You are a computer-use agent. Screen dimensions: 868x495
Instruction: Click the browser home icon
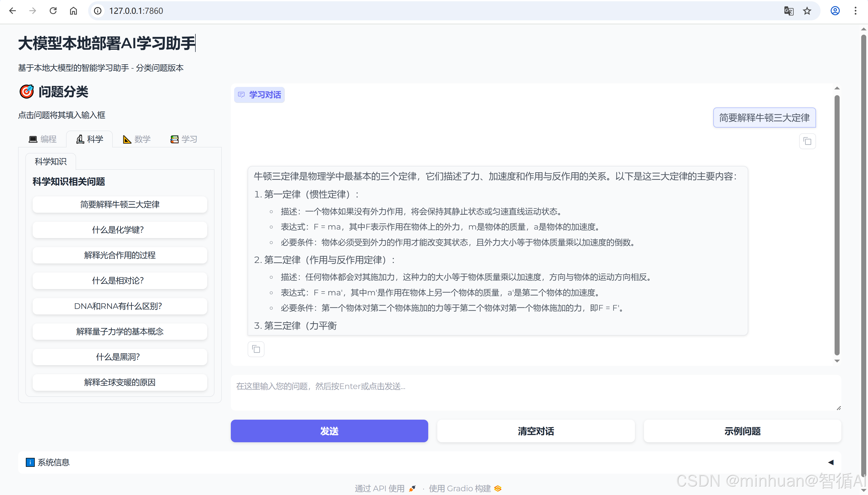(x=73, y=11)
